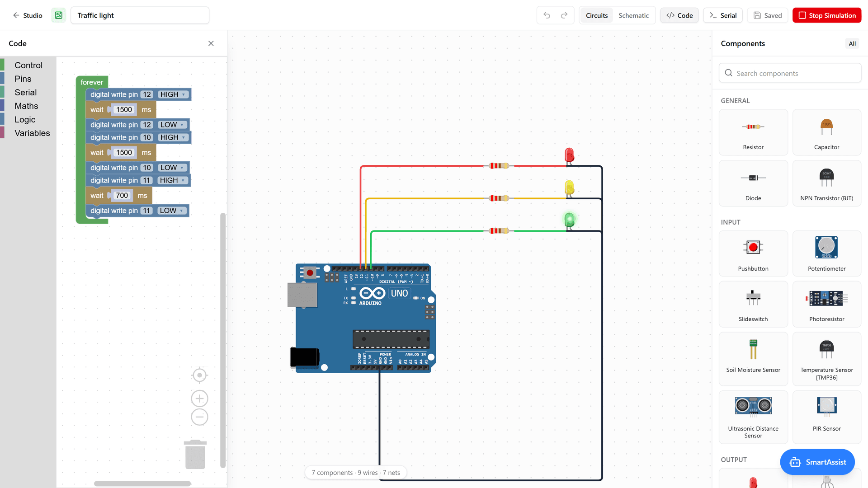Viewport: 868px width, 488px height.
Task: Switch to the Circuits view
Action: 597,15
